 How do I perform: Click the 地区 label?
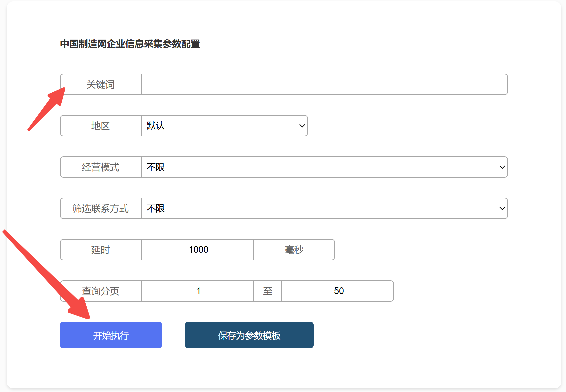[101, 126]
